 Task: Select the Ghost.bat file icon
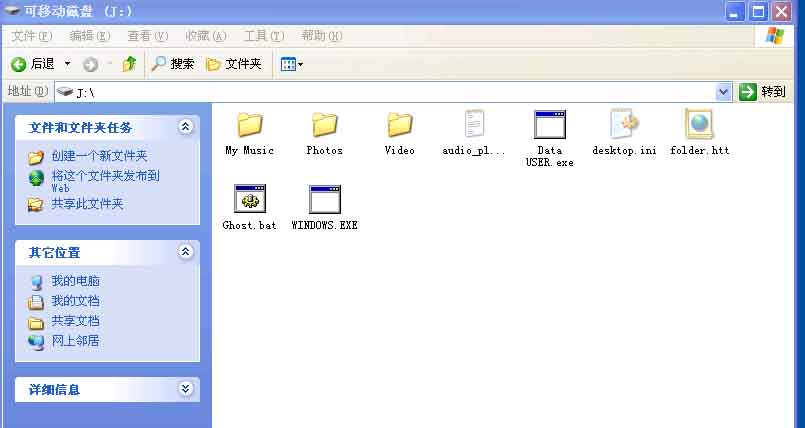coord(250,199)
